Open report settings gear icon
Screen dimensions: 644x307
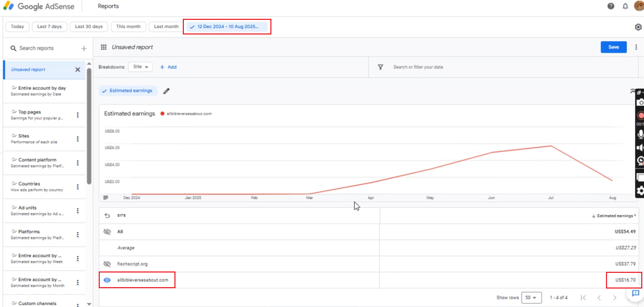(x=638, y=27)
